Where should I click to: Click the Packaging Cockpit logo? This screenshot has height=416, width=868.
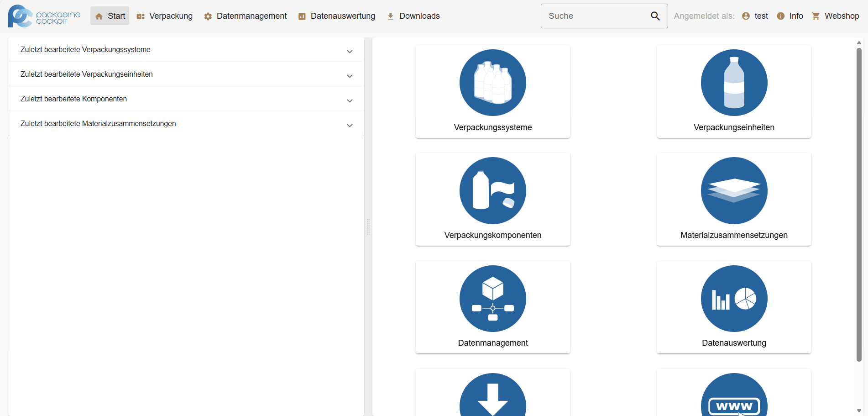coord(44,16)
